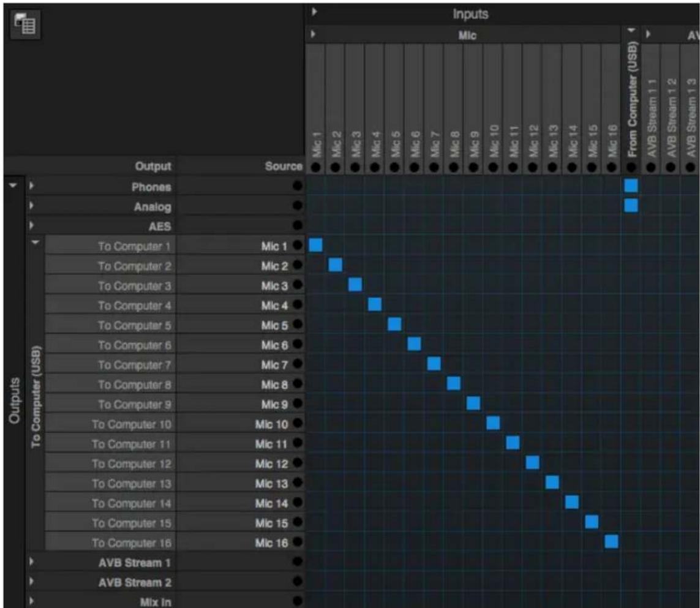
Task: Click the AVB Stream 1 row source dot
Action: (297, 561)
